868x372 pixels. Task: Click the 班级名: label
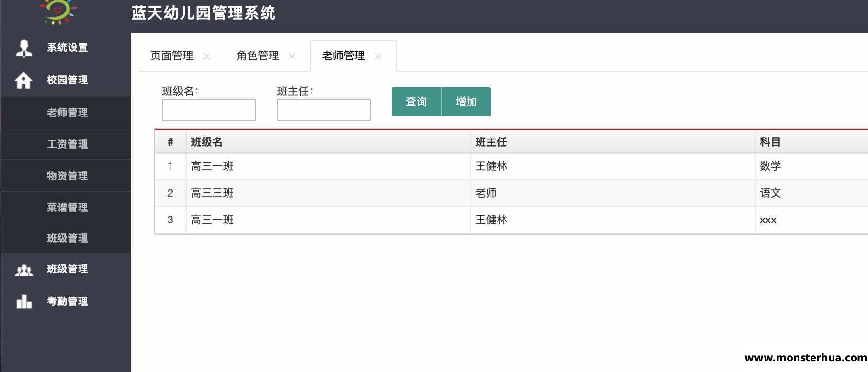[180, 91]
